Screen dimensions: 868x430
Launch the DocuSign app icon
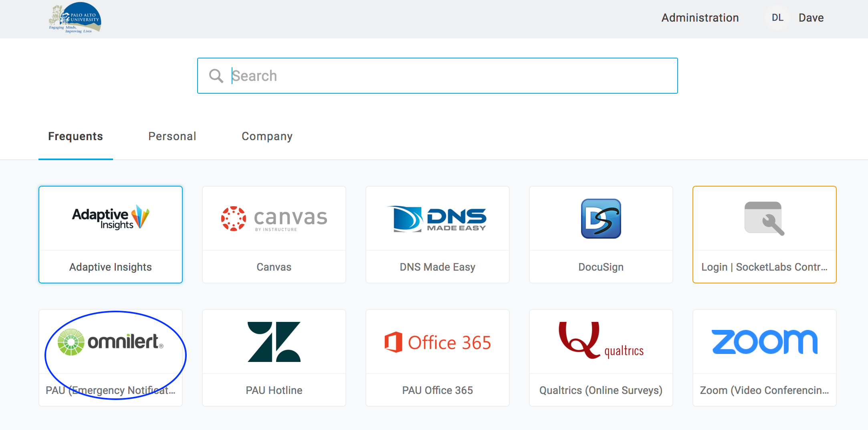[x=601, y=219]
